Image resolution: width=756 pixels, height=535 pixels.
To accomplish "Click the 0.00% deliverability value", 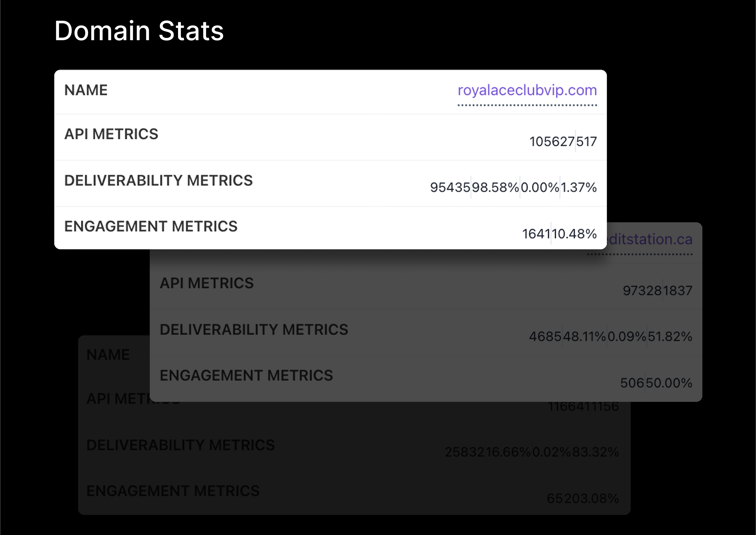I will (x=540, y=187).
